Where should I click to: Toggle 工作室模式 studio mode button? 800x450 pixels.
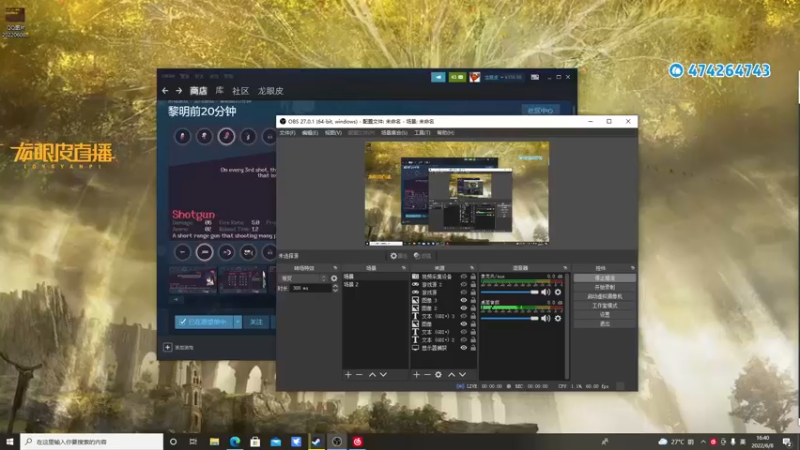[x=605, y=306]
